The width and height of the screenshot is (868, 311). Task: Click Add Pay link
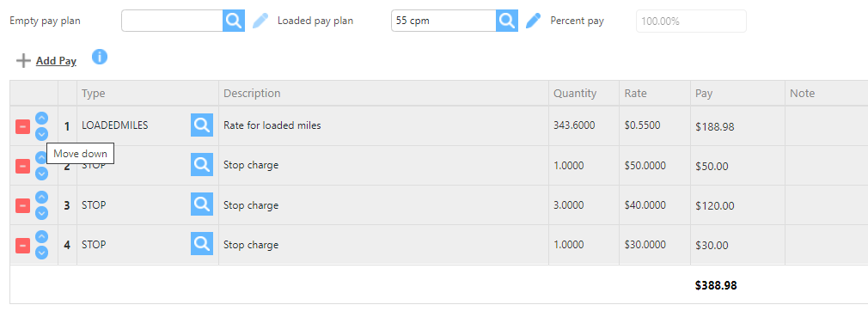(x=56, y=61)
